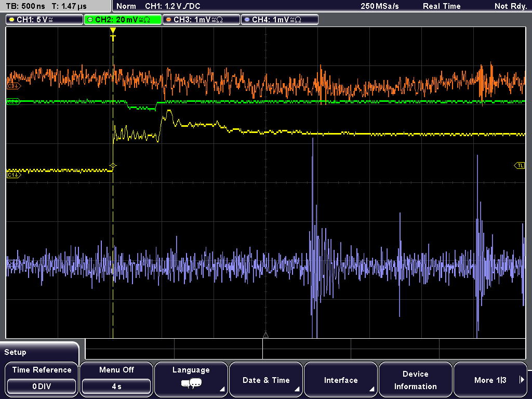Open Device Information
This screenshot has width=532, height=399.
415,379
